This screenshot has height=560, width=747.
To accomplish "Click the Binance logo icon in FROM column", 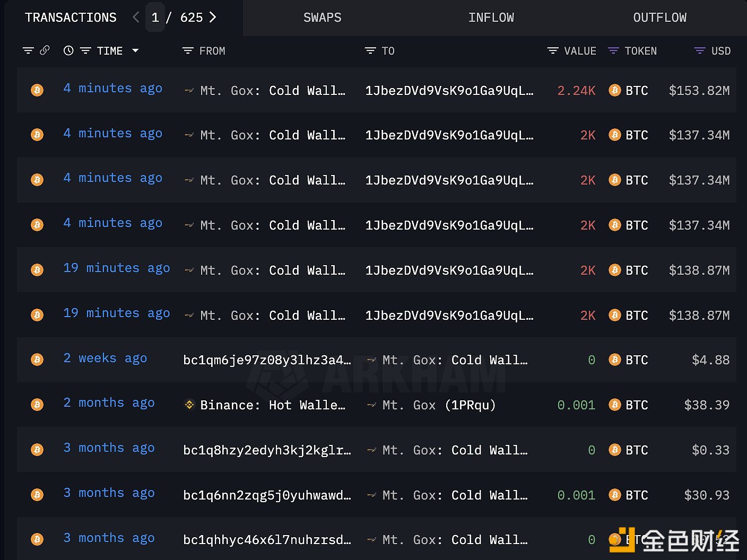I will point(189,405).
